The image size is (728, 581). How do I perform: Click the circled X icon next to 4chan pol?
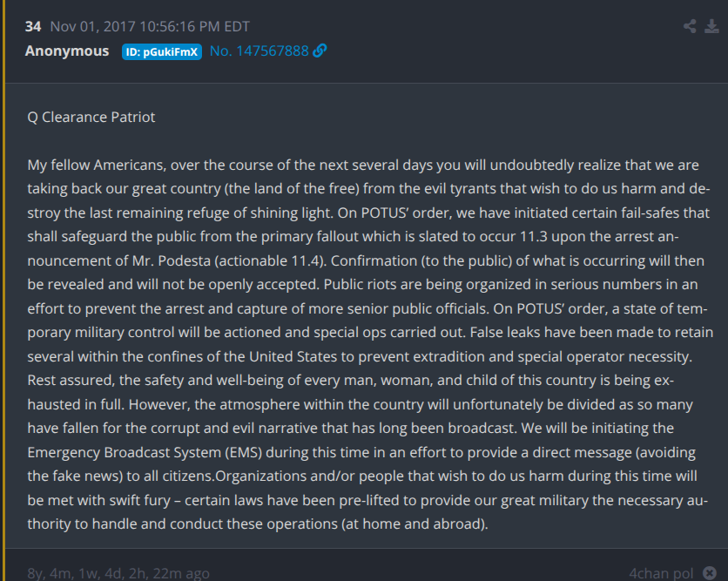709,573
